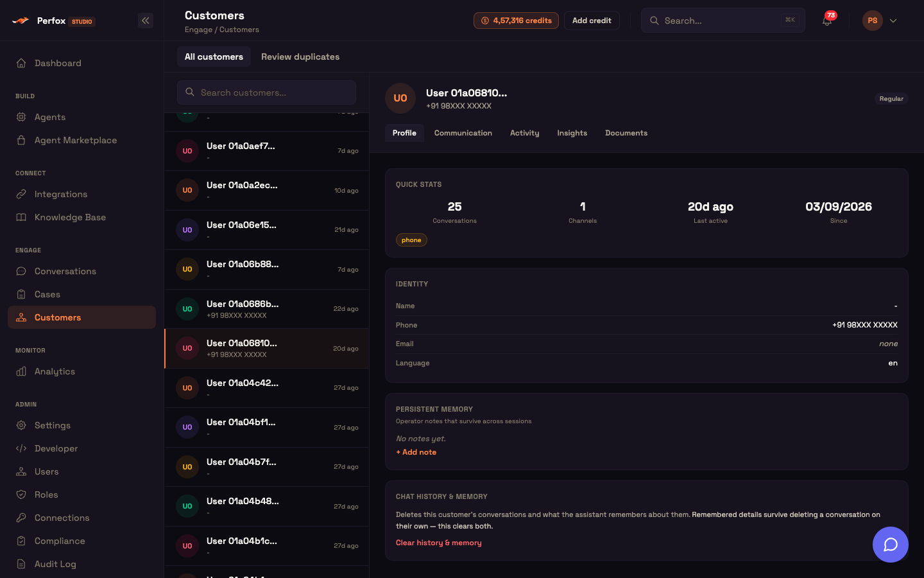Viewport: 924px width, 578px height.
Task: Collapse the sidebar with the double-chevron icon
Action: click(x=146, y=21)
